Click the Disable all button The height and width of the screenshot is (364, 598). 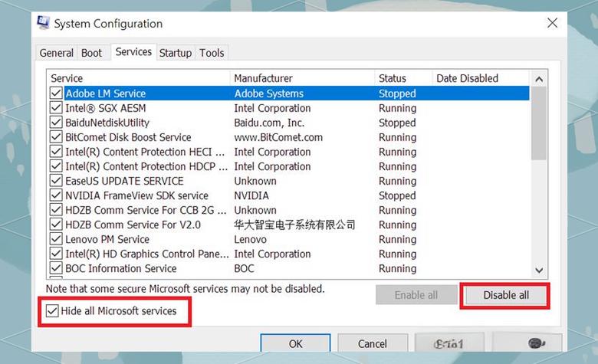pos(506,295)
